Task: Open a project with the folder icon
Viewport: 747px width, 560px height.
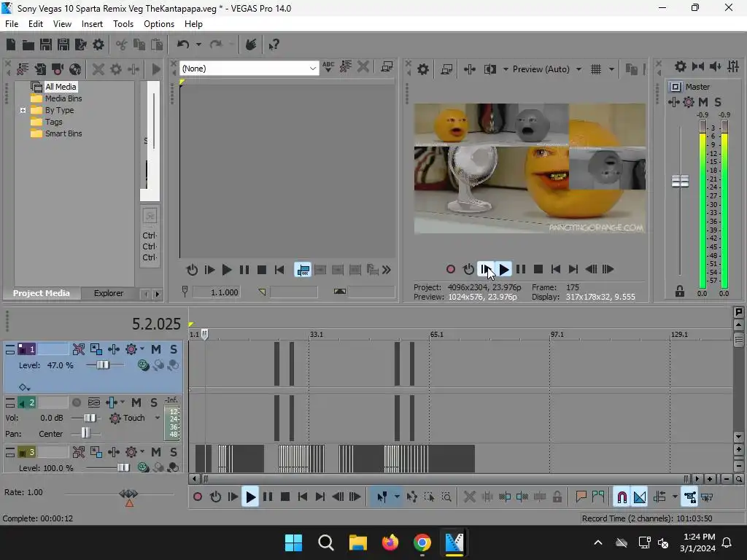Action: pos(28,44)
